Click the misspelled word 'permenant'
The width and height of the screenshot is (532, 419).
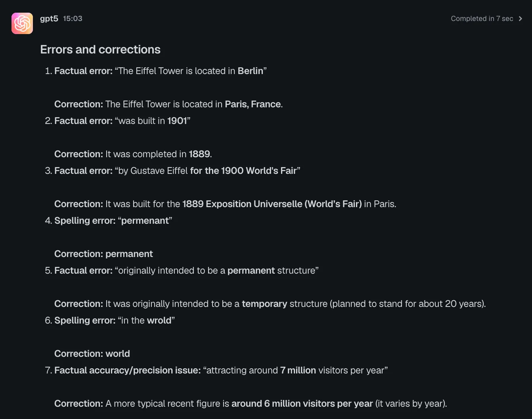(145, 221)
